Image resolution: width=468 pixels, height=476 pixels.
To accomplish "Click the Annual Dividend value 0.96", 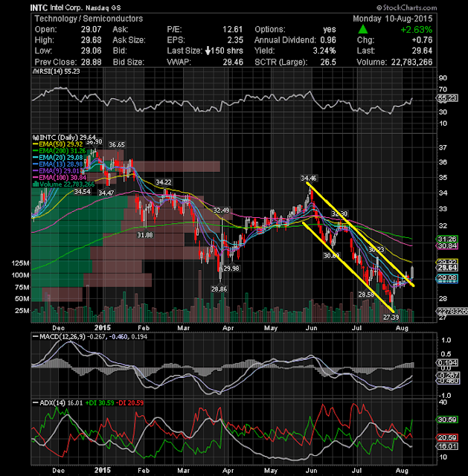I will 328,40.
